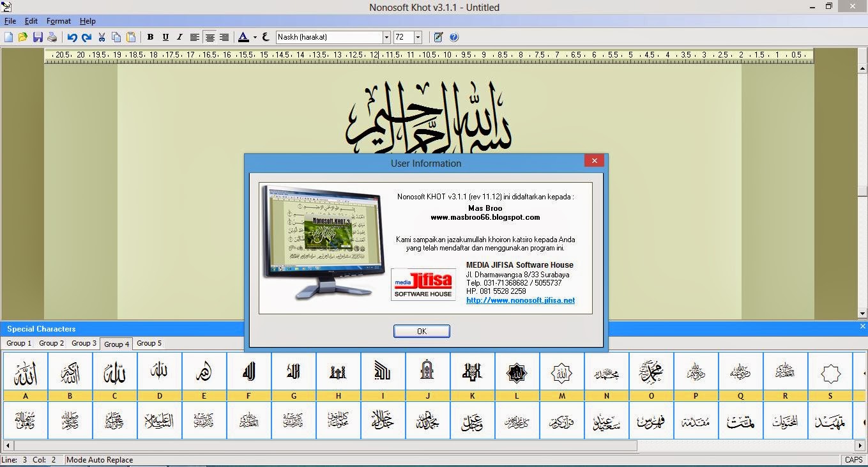Viewport: 868px width, 467px height.
Task: Undo the last edit
Action: pos(72,37)
